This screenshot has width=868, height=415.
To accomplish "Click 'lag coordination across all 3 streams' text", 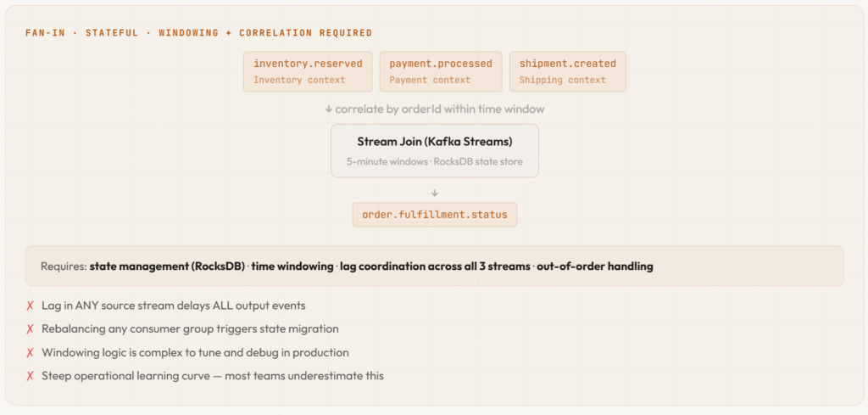I will (435, 266).
